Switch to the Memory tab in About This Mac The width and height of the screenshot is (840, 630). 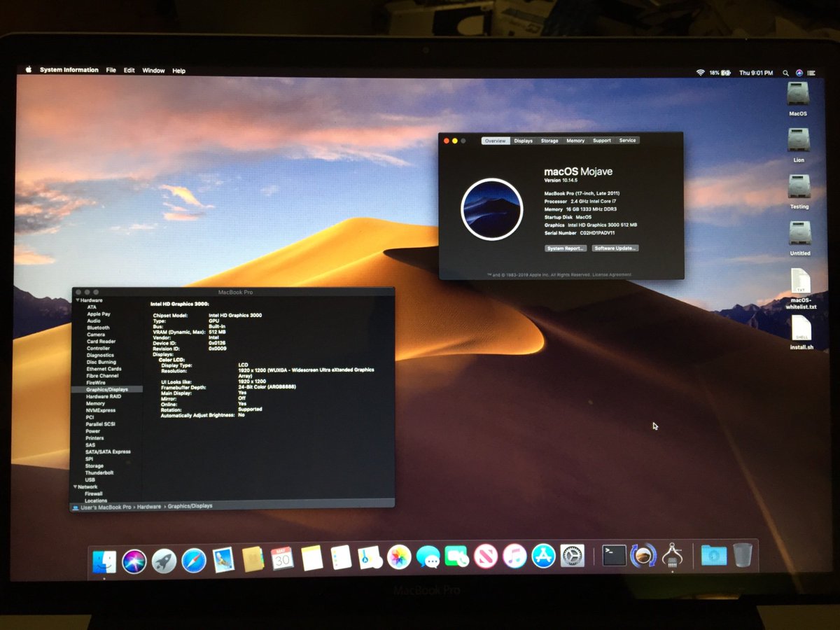[575, 141]
